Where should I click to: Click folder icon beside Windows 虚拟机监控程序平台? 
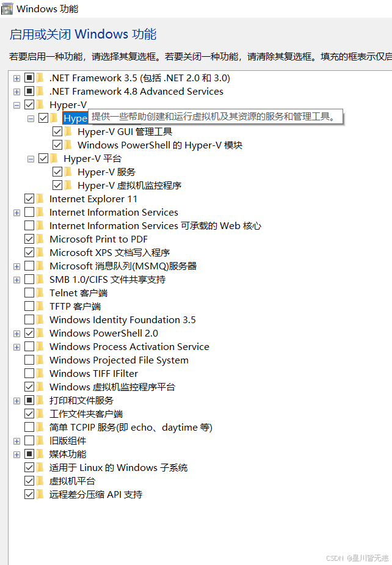tap(40, 387)
